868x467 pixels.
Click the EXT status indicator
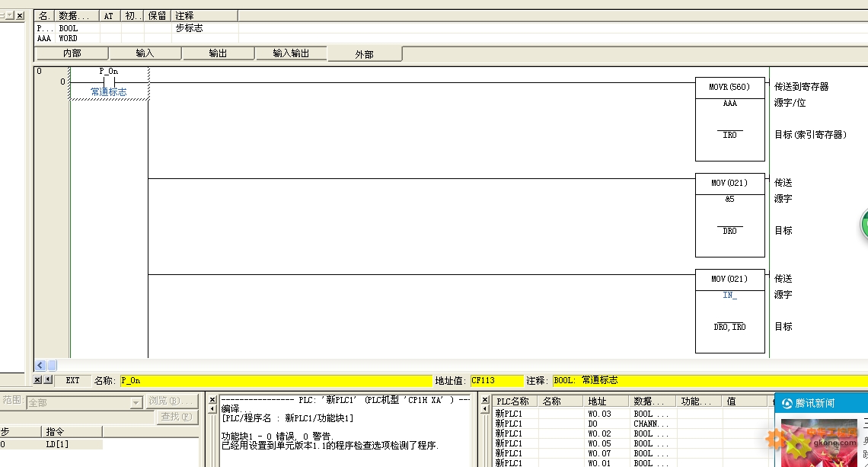point(72,381)
